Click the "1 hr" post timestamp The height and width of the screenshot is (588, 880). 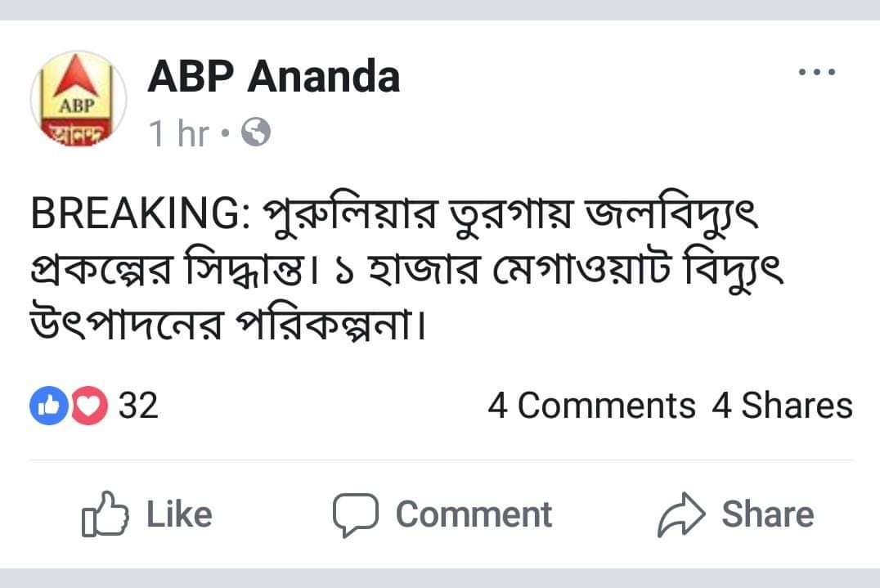pyautogui.click(x=178, y=133)
